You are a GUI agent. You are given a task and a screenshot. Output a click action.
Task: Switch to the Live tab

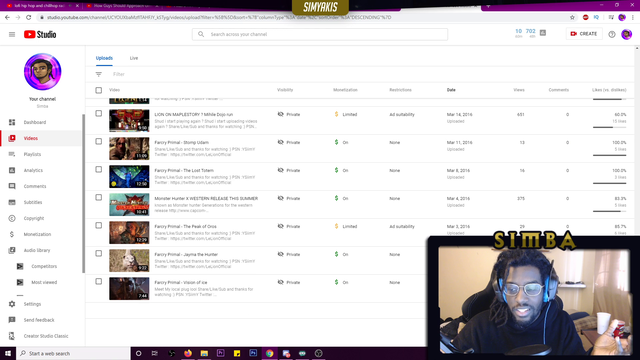pos(134,58)
